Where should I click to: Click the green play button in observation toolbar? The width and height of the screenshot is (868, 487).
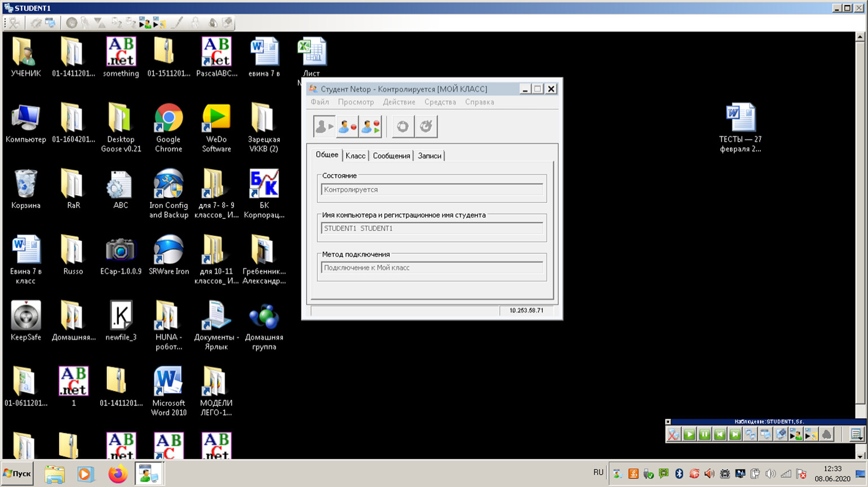pyautogui.click(x=689, y=435)
